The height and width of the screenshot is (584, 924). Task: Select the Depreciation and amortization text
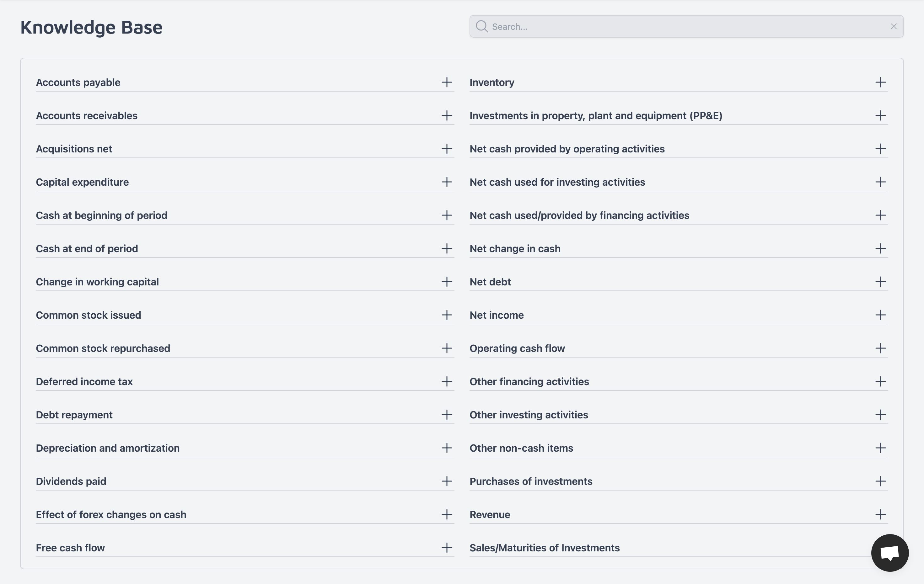(107, 448)
